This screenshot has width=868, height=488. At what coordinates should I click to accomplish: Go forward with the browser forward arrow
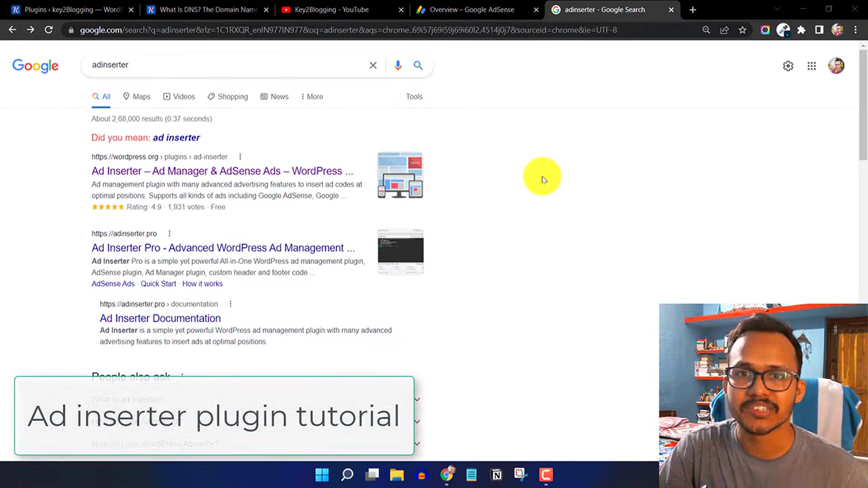30,30
